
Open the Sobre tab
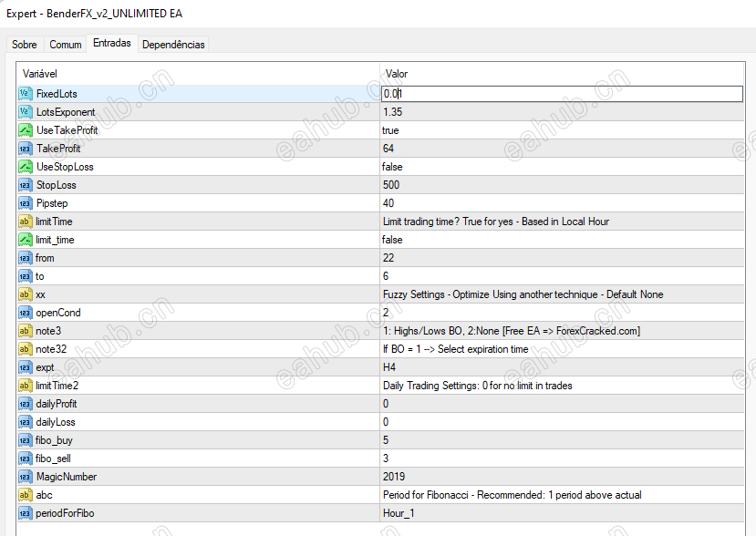pos(24,45)
